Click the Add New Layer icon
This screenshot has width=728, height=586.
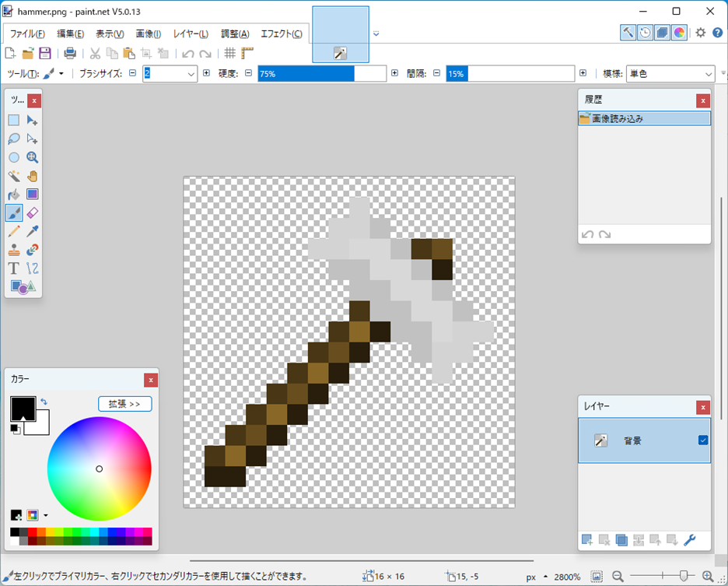tap(587, 540)
